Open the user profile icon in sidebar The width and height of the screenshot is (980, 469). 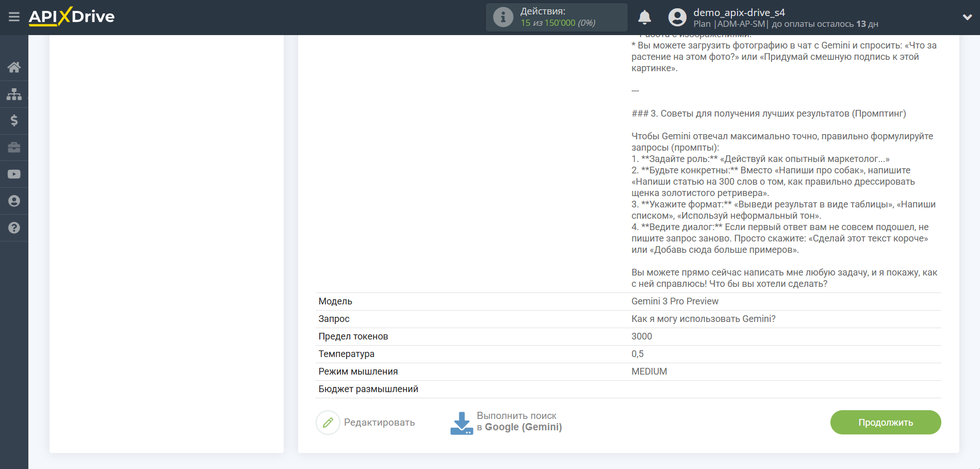[x=14, y=201]
